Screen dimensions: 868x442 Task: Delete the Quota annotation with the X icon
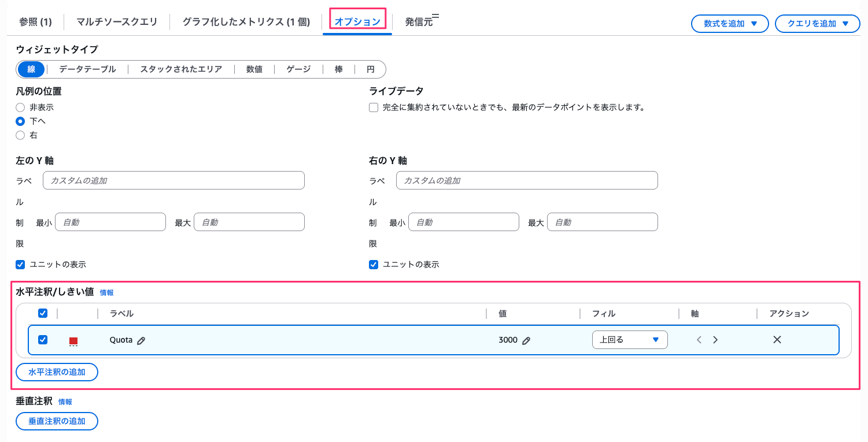777,340
